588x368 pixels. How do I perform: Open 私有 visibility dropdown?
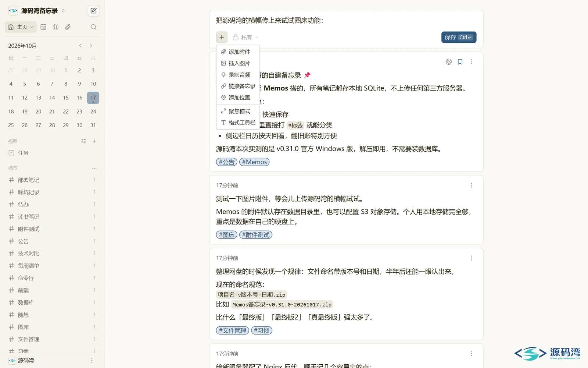(245, 37)
